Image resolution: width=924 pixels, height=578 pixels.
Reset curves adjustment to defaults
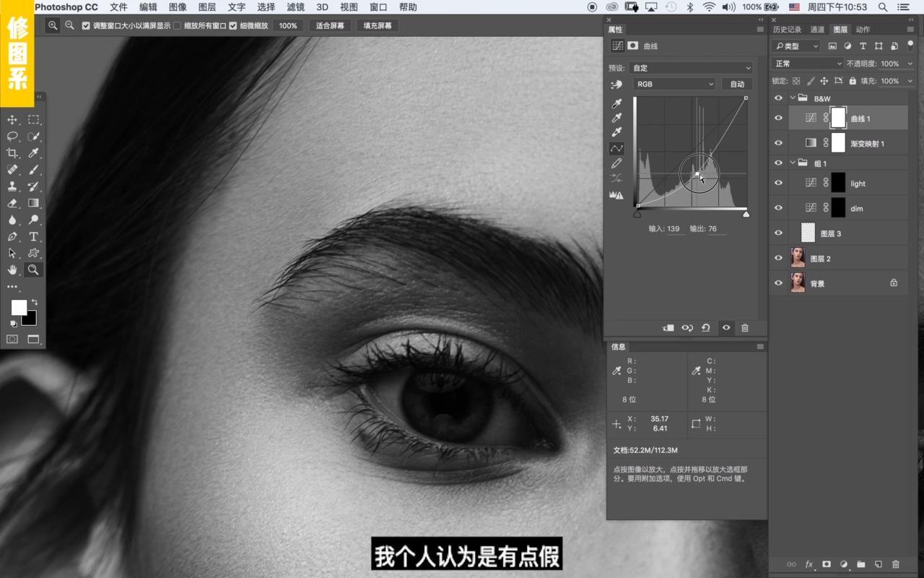point(706,328)
